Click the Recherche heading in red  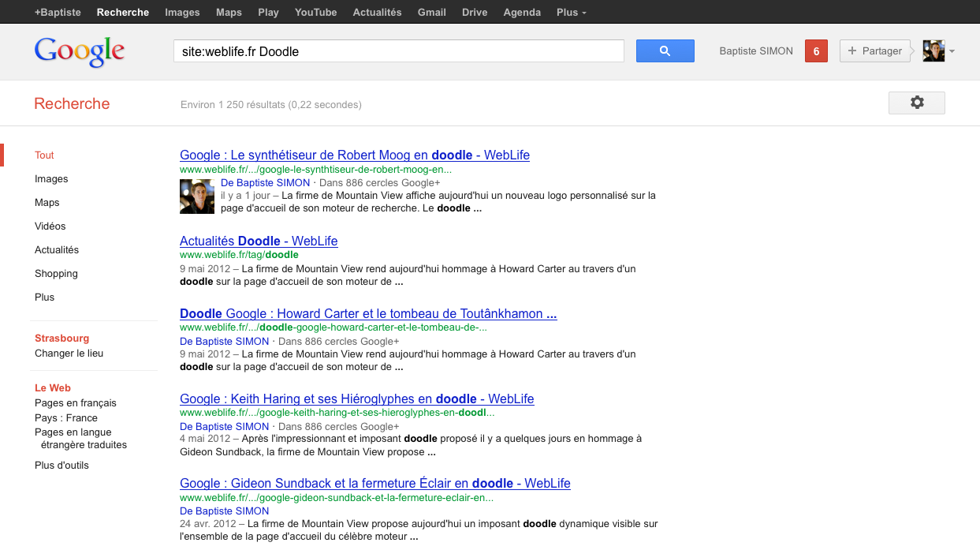72,103
